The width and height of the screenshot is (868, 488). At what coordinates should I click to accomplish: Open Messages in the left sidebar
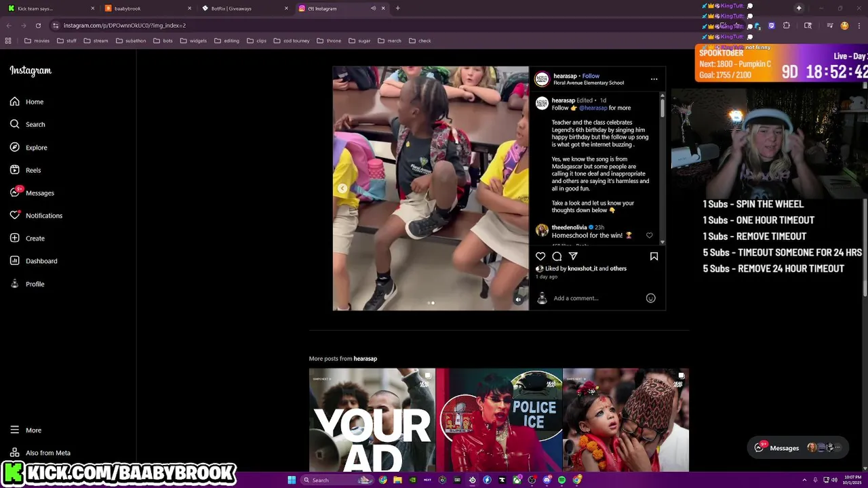point(33,192)
